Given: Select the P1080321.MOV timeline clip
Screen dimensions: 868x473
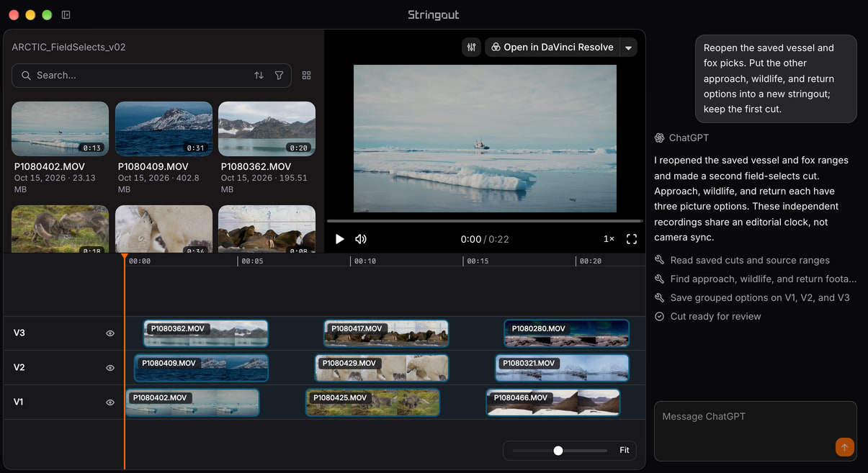Looking at the screenshot, I should [562, 368].
